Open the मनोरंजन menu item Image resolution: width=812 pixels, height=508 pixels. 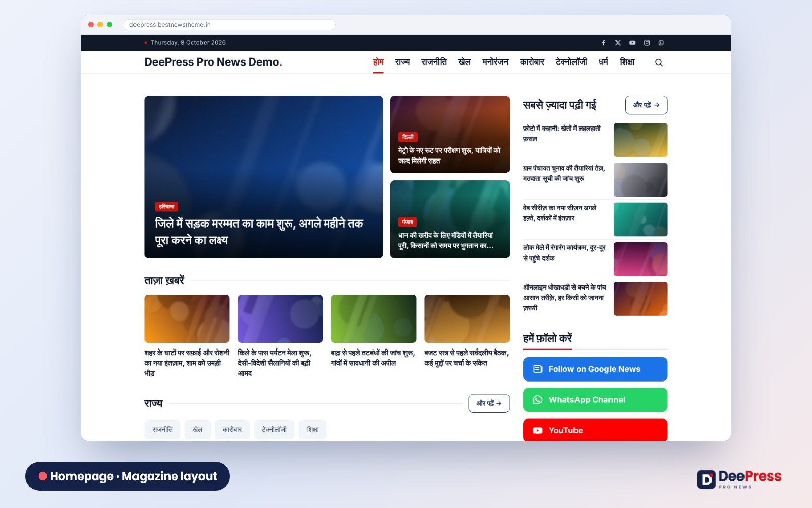[x=495, y=62]
